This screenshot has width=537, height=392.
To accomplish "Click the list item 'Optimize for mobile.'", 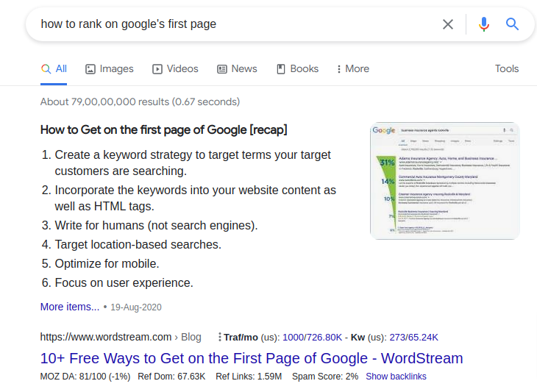I will pyautogui.click(x=107, y=263).
